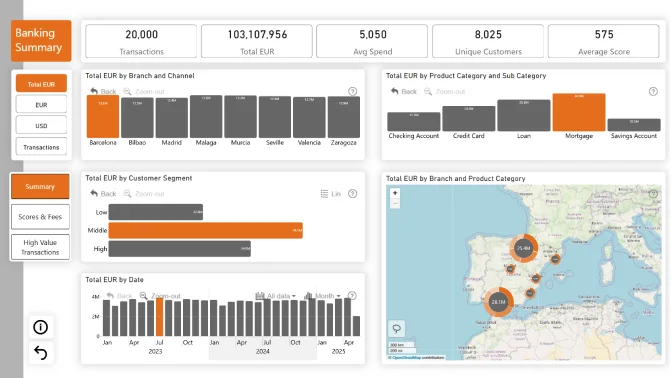Open help icon in Branch and Channel chart
Image resolution: width=672 pixels, height=378 pixels.
click(352, 91)
